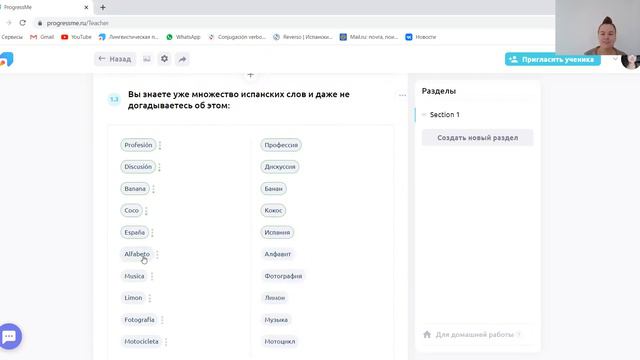This screenshot has width=640, height=360.
Task: Select the Мотоцикл translation chip
Action: 280,341
